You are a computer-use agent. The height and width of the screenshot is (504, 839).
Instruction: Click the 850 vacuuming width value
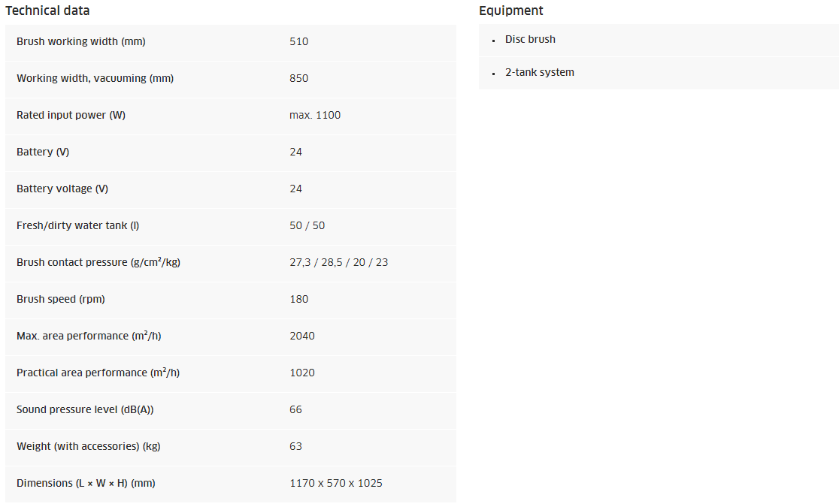(x=298, y=78)
